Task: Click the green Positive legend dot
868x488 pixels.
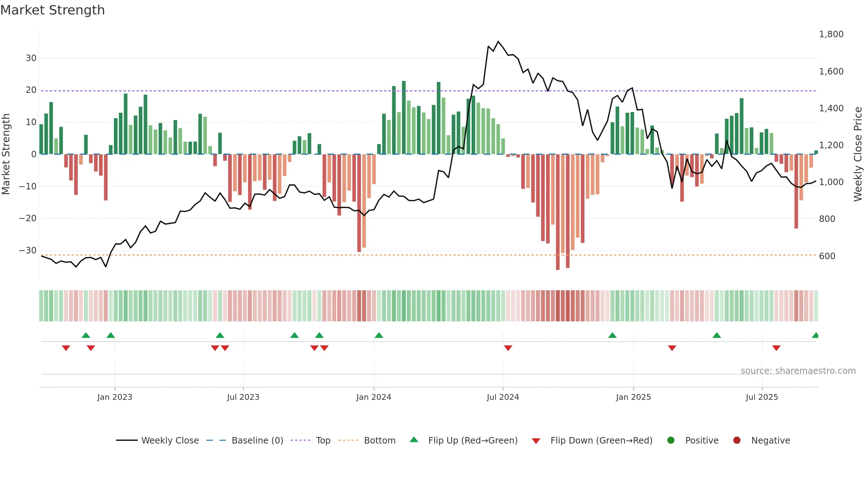Action: tap(671, 440)
